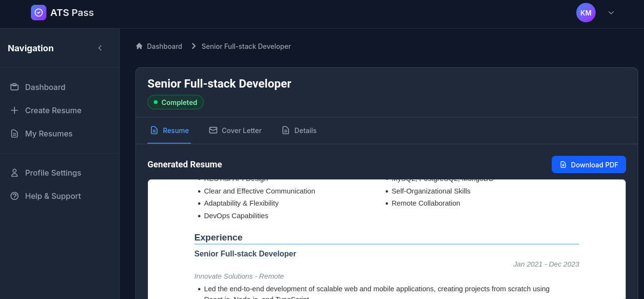Click the Navigation sidebar heading
Image resolution: width=644 pixels, height=299 pixels.
(x=30, y=48)
